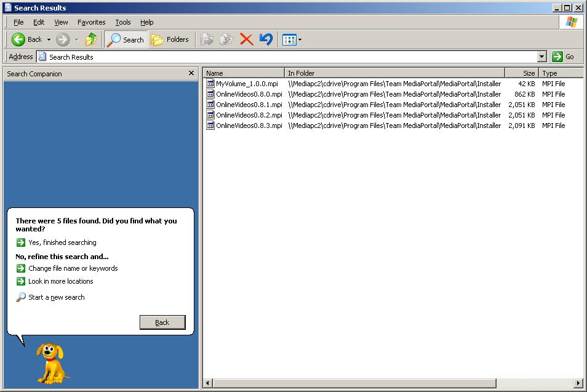The width and height of the screenshot is (587, 392).
Task: Close the Search Companion pane
Action: tap(191, 73)
